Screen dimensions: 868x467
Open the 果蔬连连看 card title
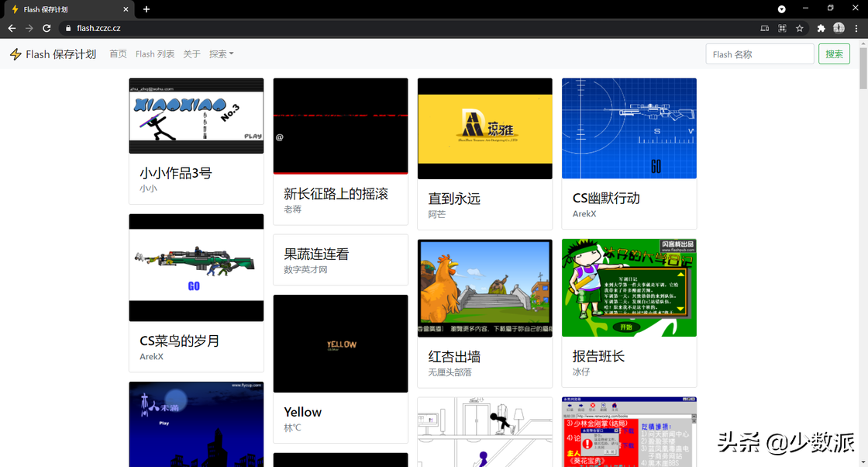(x=316, y=254)
